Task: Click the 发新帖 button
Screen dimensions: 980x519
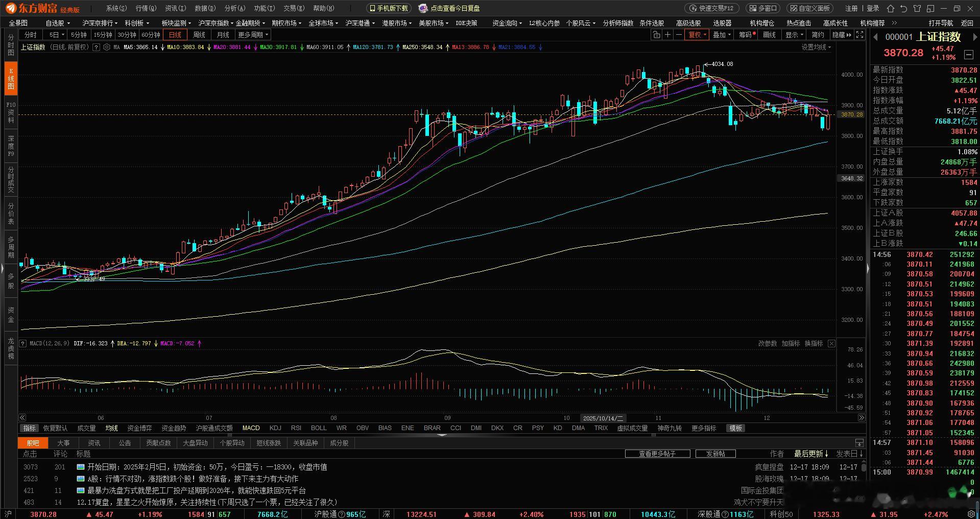Action: pos(715,454)
